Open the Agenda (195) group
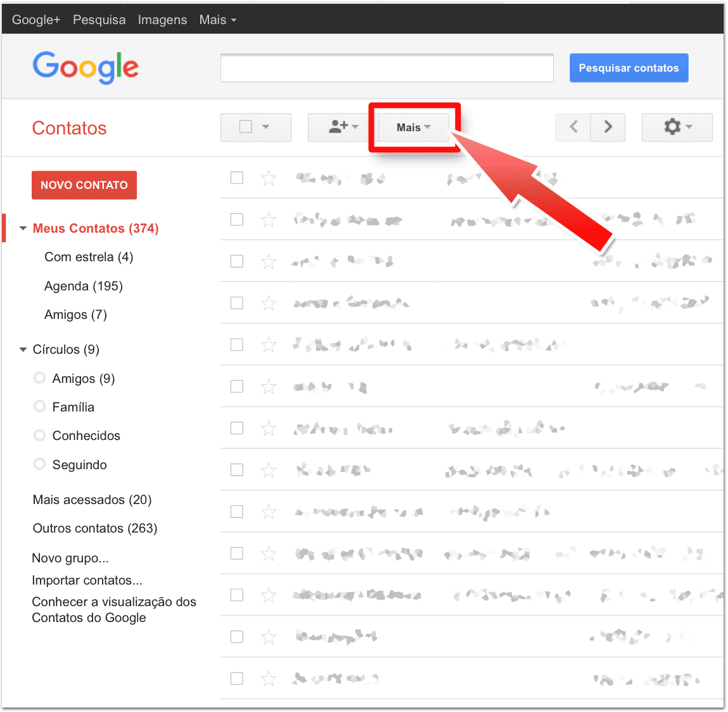Viewport: 728px width, 712px height. pos(84,286)
